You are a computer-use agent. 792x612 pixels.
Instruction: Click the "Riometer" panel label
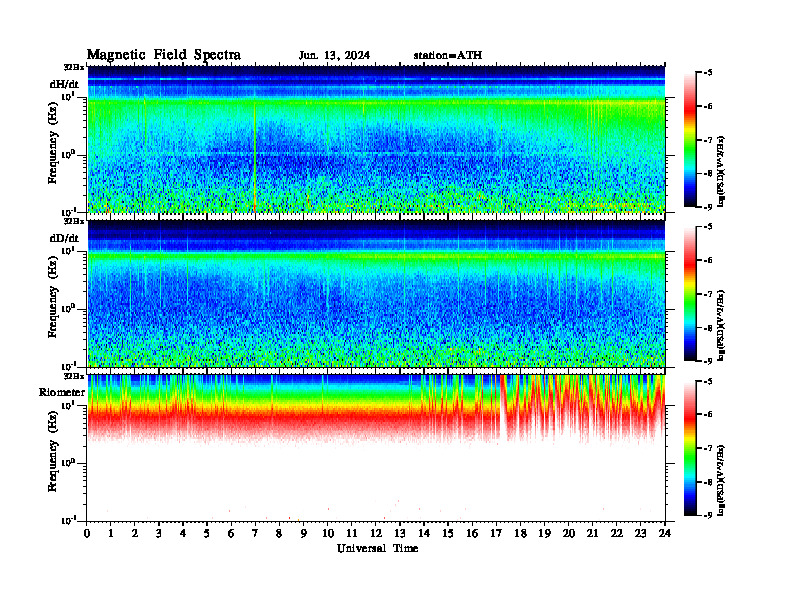tap(62, 392)
